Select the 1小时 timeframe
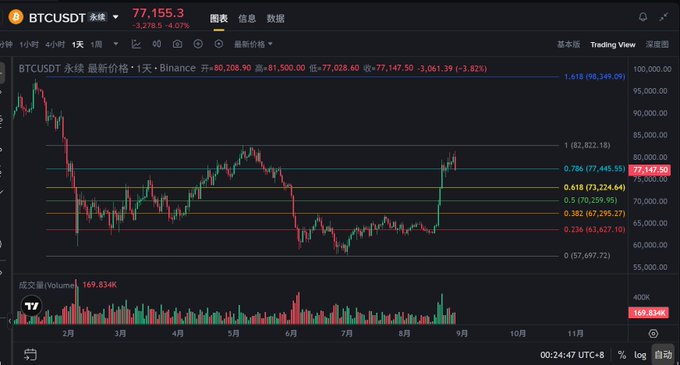This screenshot has height=365, width=680. 29,44
